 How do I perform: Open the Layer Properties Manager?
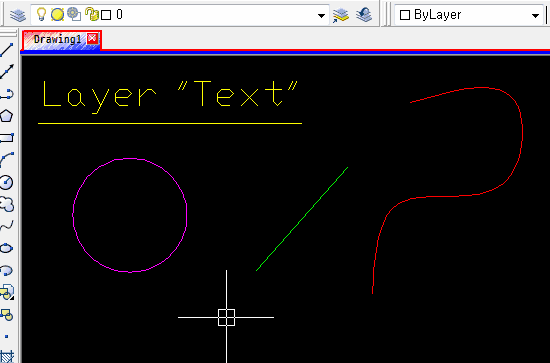point(18,15)
